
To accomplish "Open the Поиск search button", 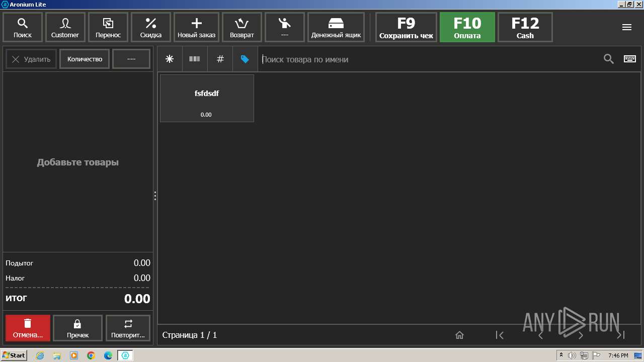I will click(23, 27).
